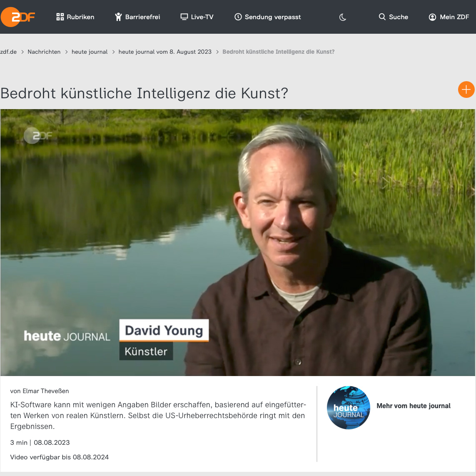This screenshot has width=476, height=476.
Task: Open Sendung verpasst page
Action: click(x=268, y=17)
